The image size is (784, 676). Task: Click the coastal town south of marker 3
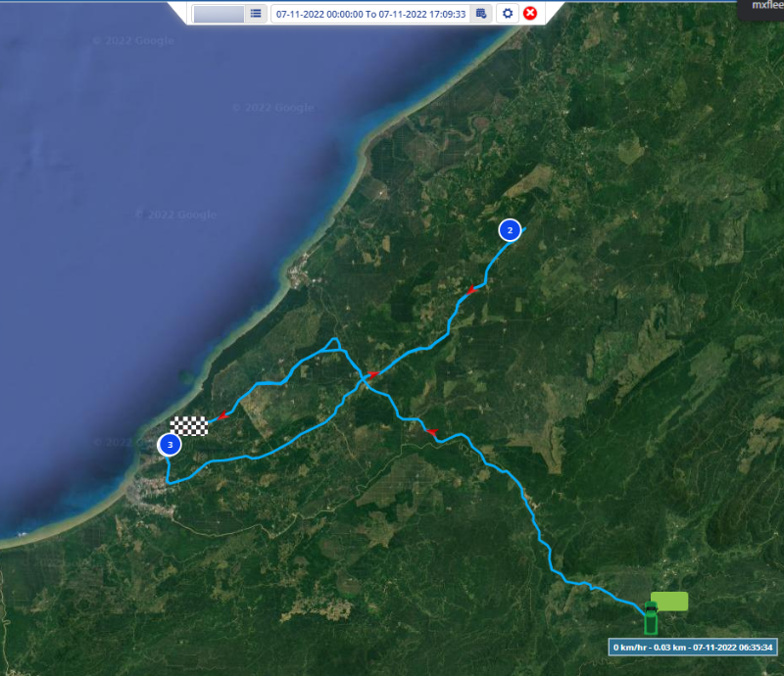pyautogui.click(x=155, y=486)
